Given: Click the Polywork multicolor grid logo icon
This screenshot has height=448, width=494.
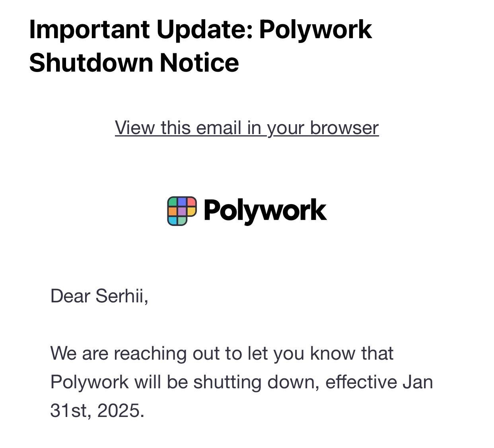Looking at the screenshot, I should pyautogui.click(x=182, y=211).
